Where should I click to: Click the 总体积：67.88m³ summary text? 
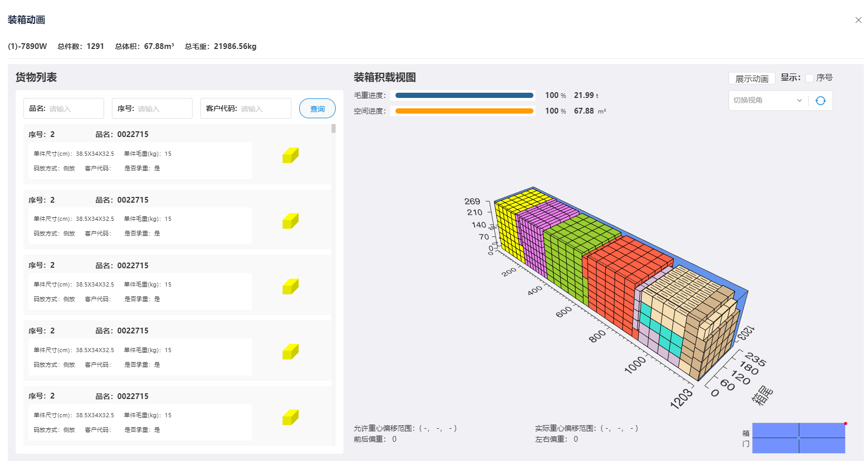[145, 46]
